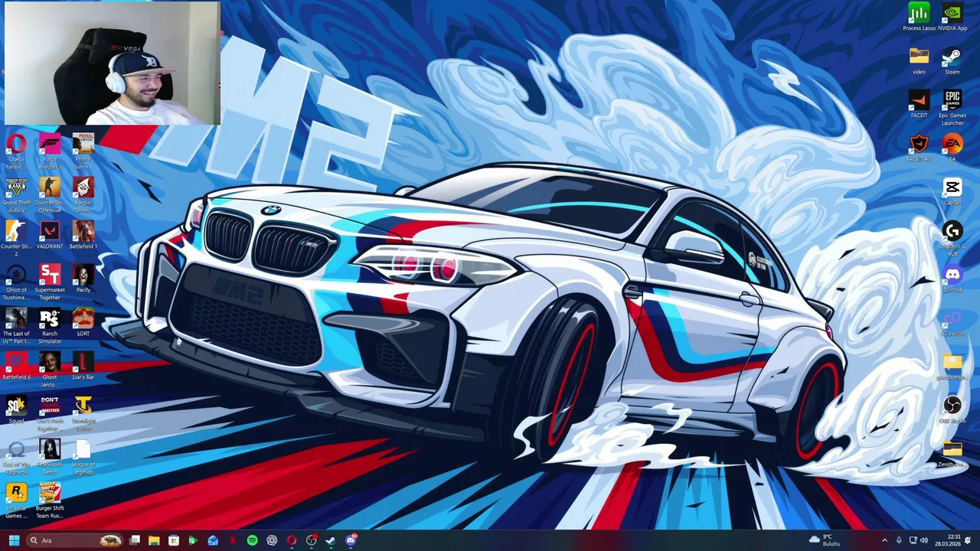Select the EA app desktop shortcut
The height and width of the screenshot is (551, 980).
tap(952, 148)
